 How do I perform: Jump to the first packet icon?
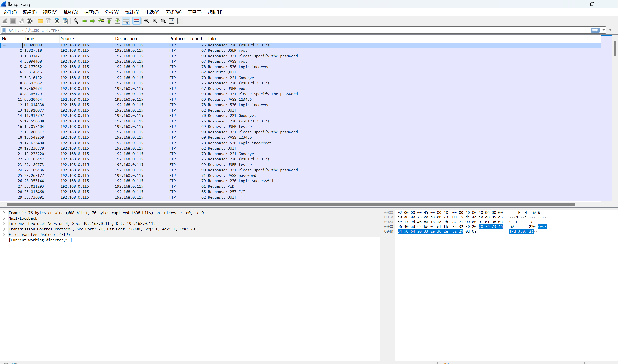pos(109,21)
